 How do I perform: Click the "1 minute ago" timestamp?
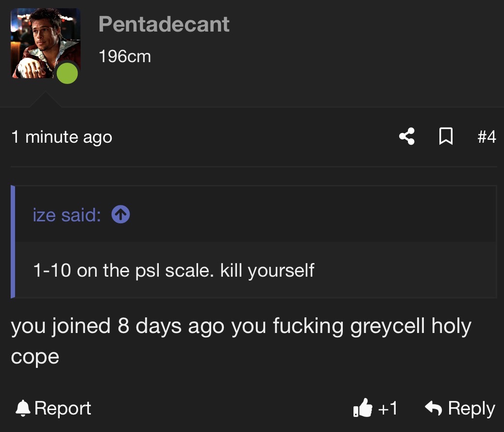(x=62, y=137)
